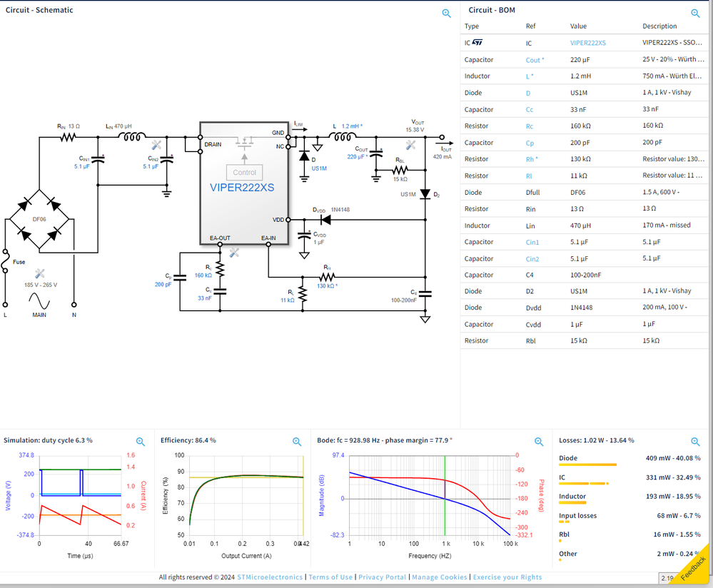Select Cin2 5.1 µF value in schematic
Viewport: 713px width, 588px height.
151,166
